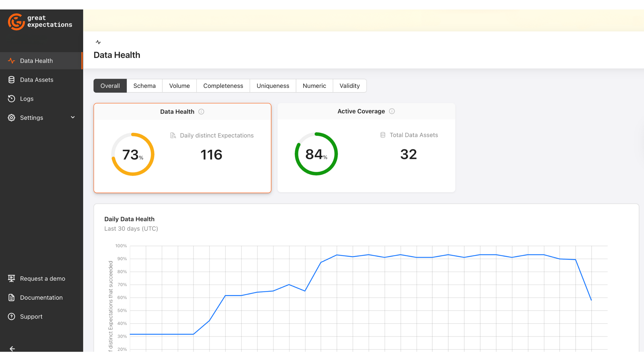Click the 30% y-axis label

point(122,336)
